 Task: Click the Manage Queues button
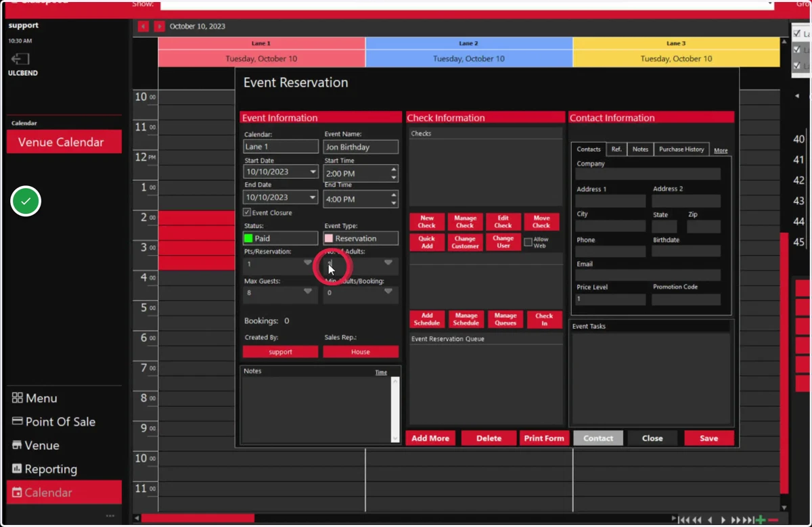pos(505,319)
